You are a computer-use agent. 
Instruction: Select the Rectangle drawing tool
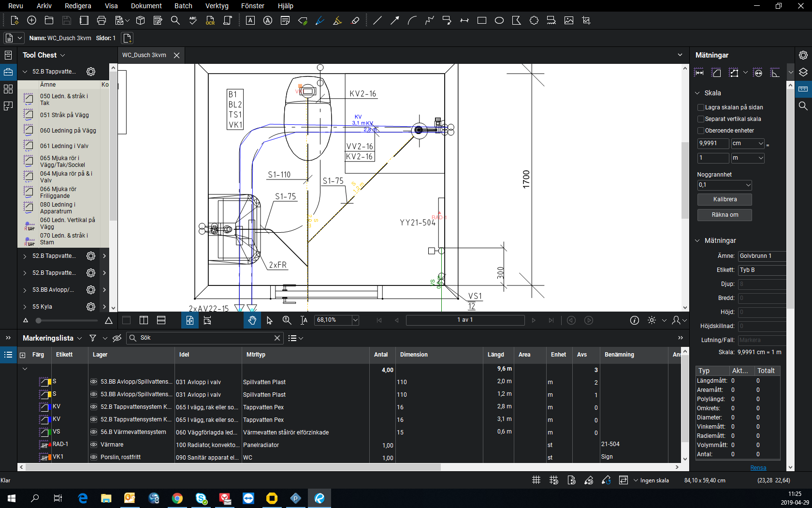(482, 20)
